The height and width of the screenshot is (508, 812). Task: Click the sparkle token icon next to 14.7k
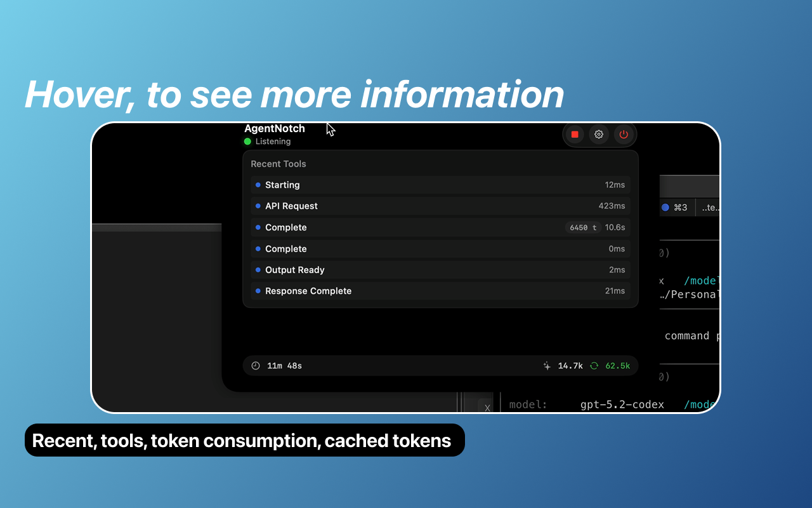[546, 365]
